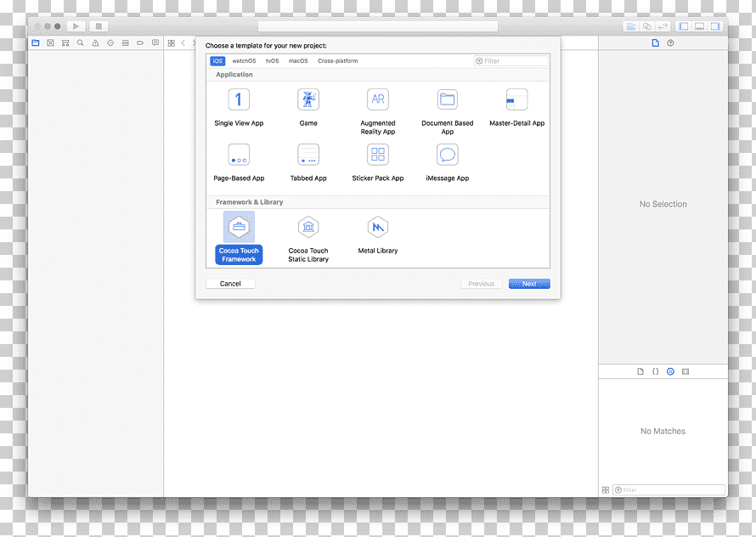The image size is (756, 537).
Task: Switch to the iOS platform tab
Action: [217, 61]
